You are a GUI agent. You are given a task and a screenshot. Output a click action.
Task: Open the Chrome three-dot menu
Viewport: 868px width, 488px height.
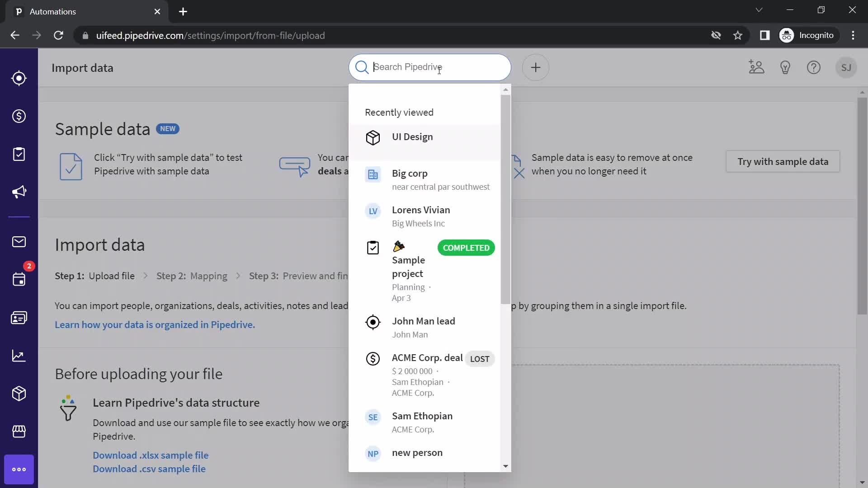tap(853, 35)
